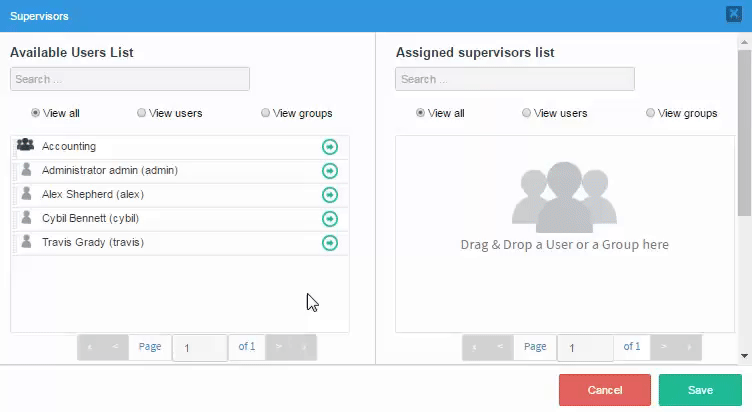The width and height of the screenshot is (752, 412).
Task: Click the user icon beside Alex Shepherd
Action: click(26, 195)
